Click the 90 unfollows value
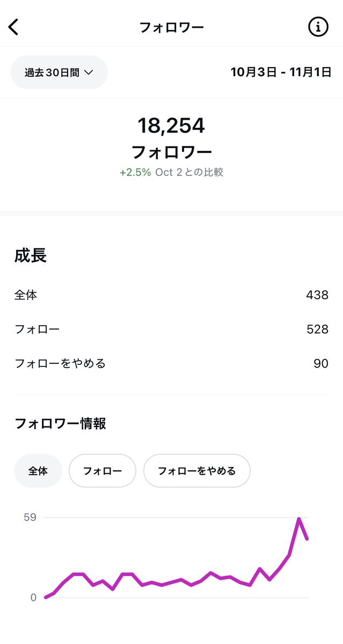Image resolution: width=343 pixels, height=644 pixels. pos(320,363)
